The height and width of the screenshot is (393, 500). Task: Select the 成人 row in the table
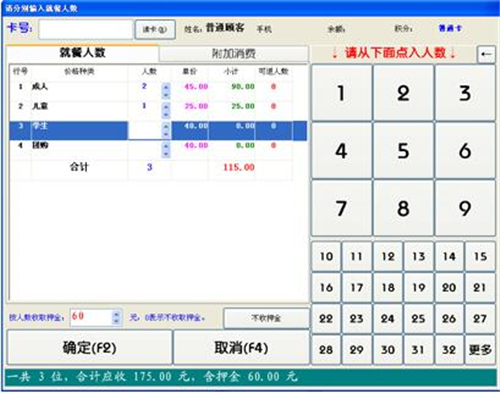(152, 91)
